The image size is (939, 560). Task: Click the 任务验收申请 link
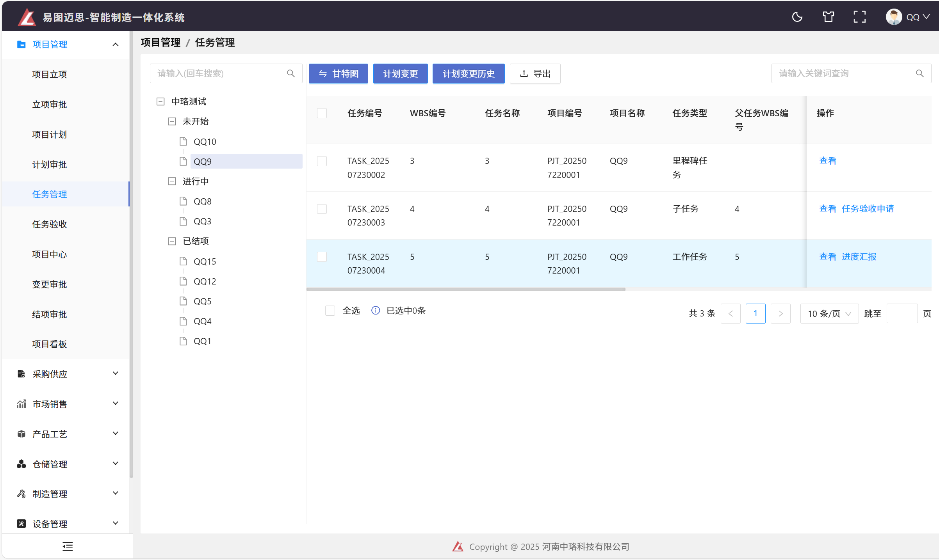(868, 209)
